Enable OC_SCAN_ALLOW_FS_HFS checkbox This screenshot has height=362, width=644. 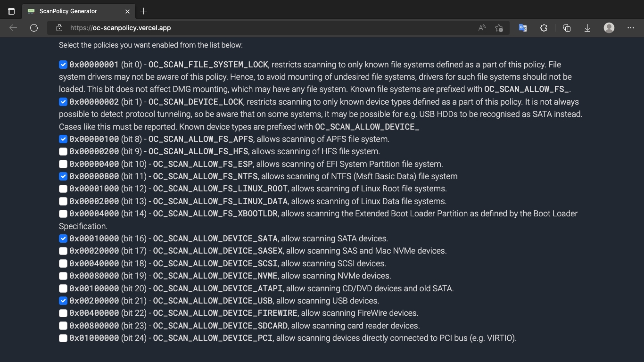click(63, 151)
